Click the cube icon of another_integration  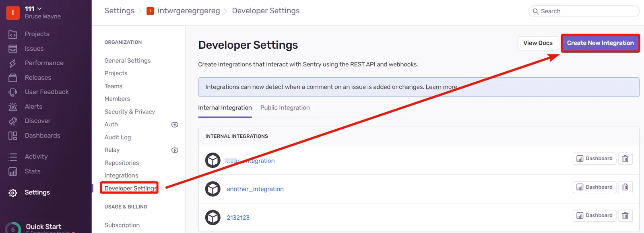coord(213,189)
